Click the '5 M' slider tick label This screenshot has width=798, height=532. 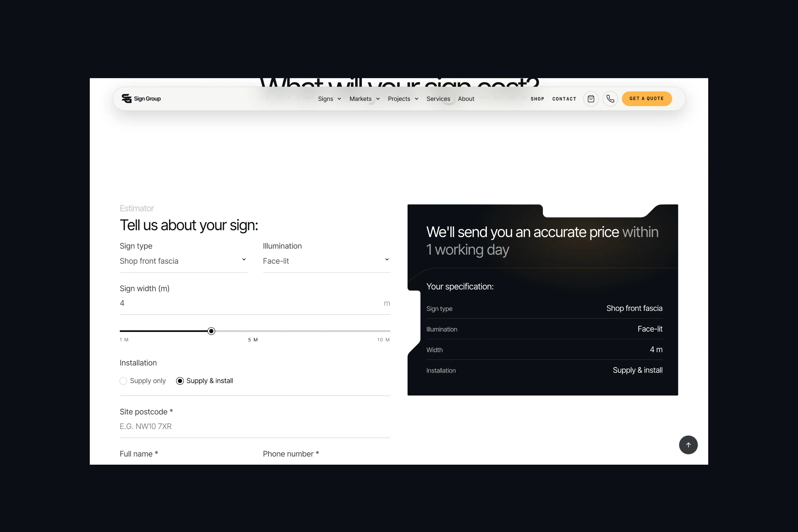tap(253, 340)
